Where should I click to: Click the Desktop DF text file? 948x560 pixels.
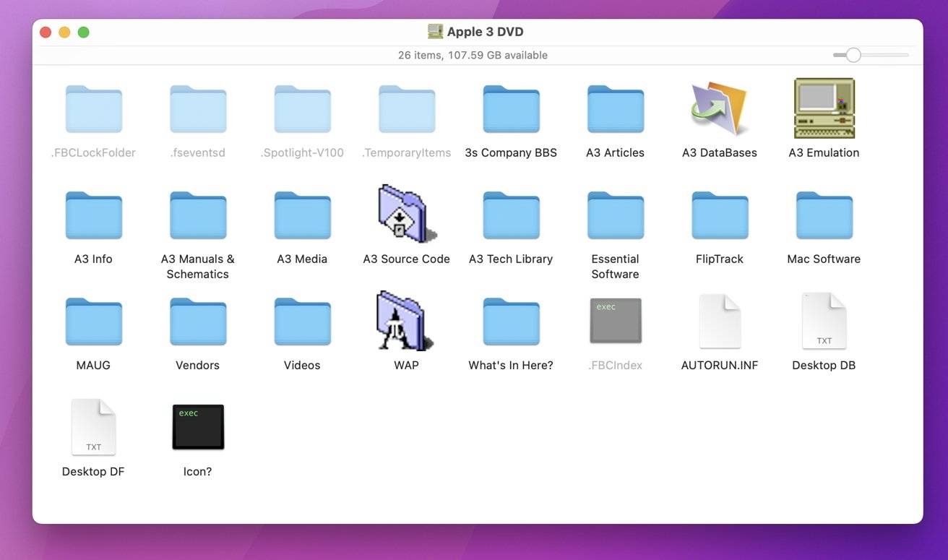click(x=93, y=427)
